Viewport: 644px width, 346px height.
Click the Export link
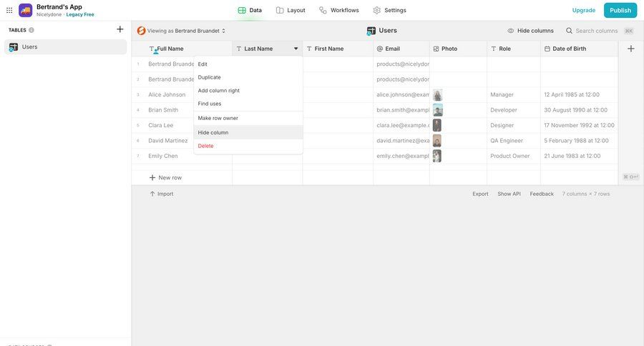tap(480, 194)
